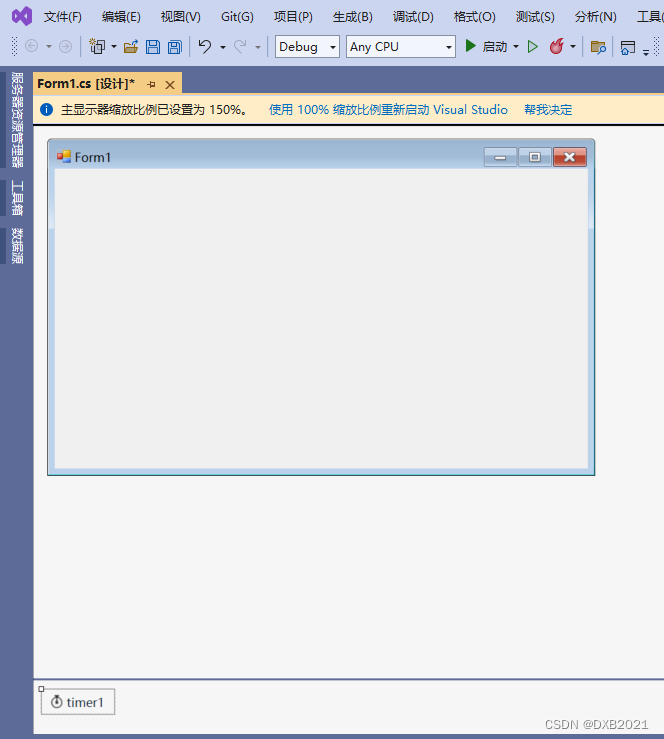Click the 帮我决定 link
The height and width of the screenshot is (739, 664).
[x=548, y=110]
